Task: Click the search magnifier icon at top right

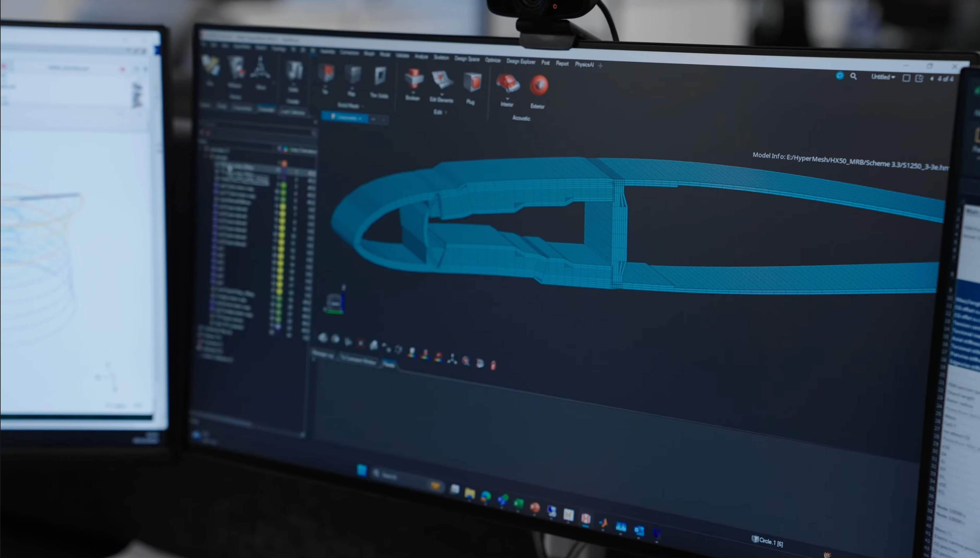Action: click(854, 77)
